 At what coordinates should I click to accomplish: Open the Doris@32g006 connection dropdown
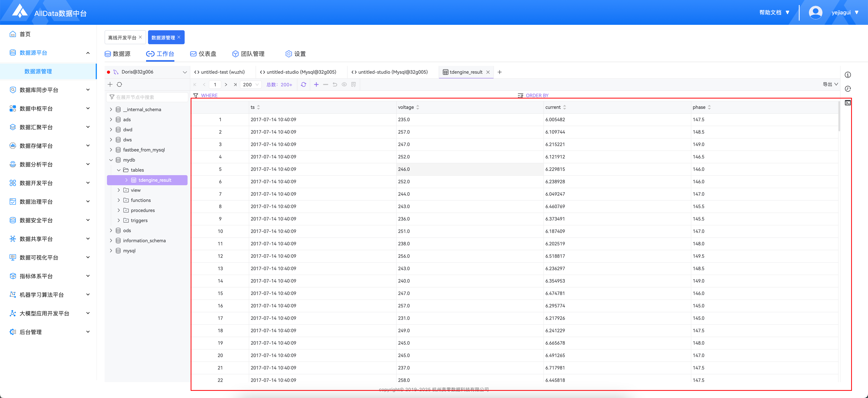(185, 72)
